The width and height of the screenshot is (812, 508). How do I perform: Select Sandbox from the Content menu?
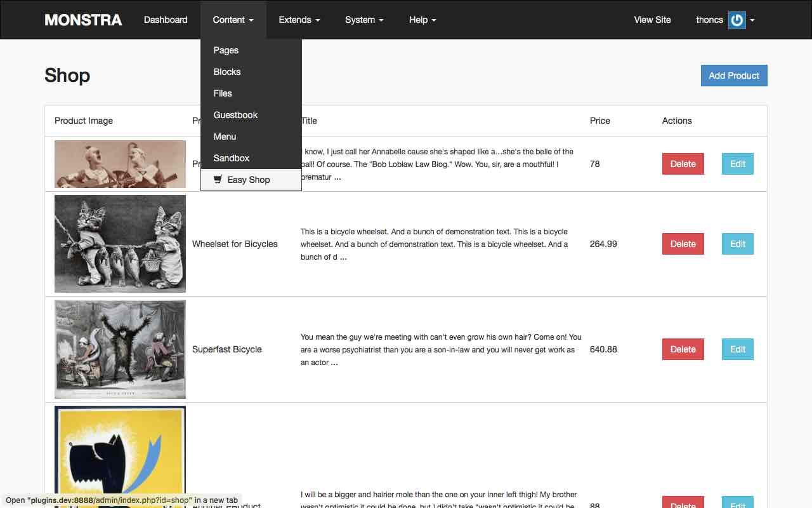pyautogui.click(x=231, y=158)
